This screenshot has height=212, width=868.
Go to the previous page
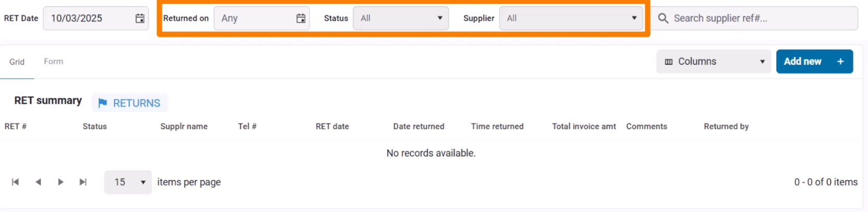(38, 182)
